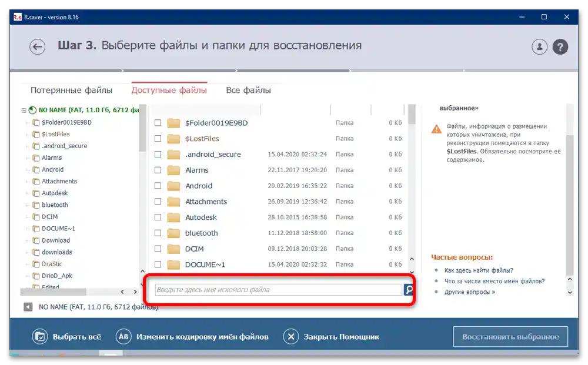Click the tree horizontal scrollbar thumb
Screen dimensions: 588x365
tap(54, 292)
